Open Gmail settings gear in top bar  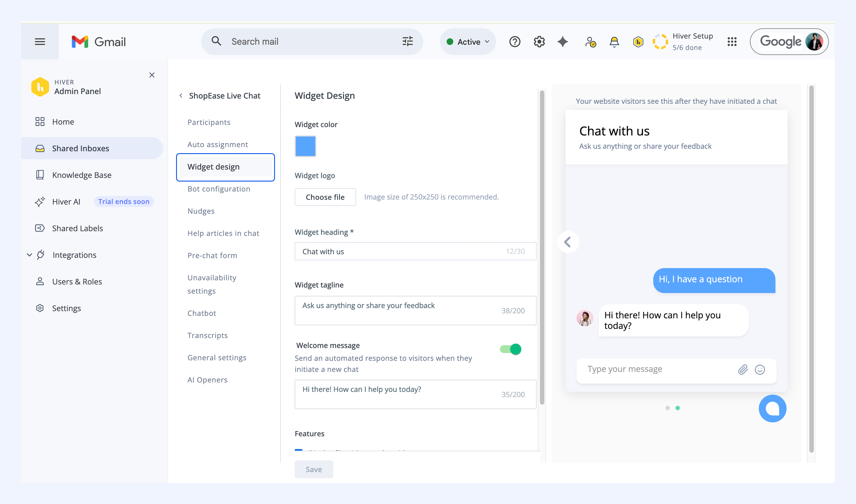tap(539, 42)
